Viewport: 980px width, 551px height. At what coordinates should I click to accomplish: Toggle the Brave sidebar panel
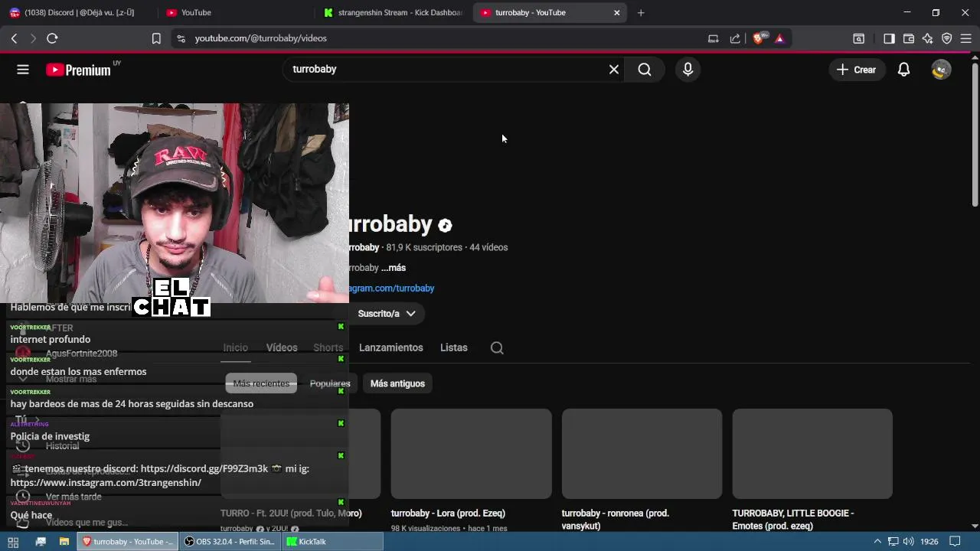click(889, 38)
